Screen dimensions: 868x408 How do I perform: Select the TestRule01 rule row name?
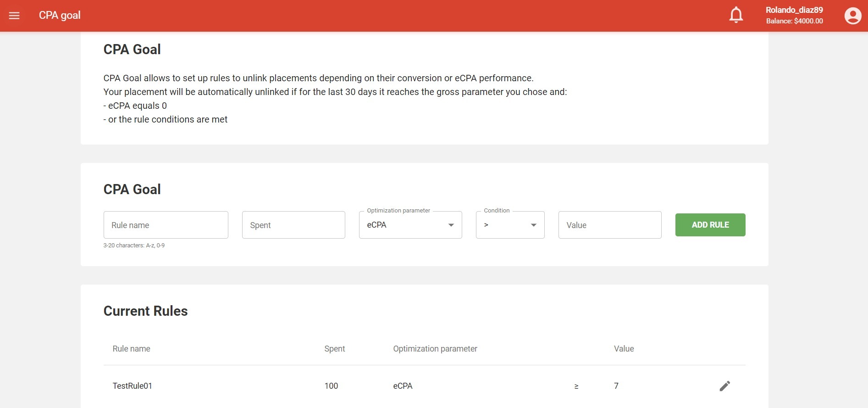(133, 386)
